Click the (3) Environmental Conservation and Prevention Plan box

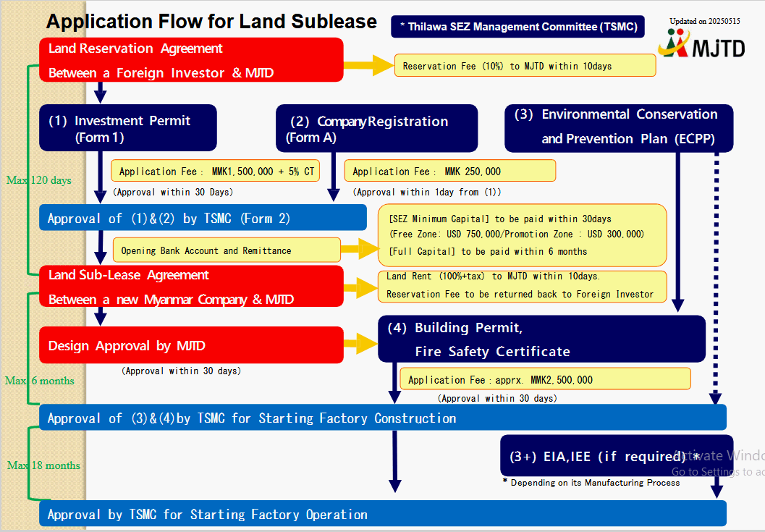pyautogui.click(x=619, y=127)
